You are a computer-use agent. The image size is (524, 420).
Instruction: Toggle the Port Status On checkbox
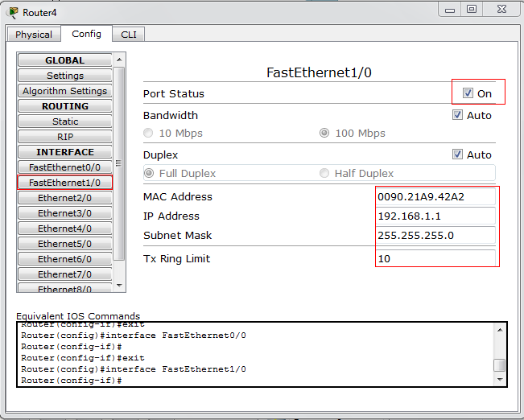click(x=468, y=93)
